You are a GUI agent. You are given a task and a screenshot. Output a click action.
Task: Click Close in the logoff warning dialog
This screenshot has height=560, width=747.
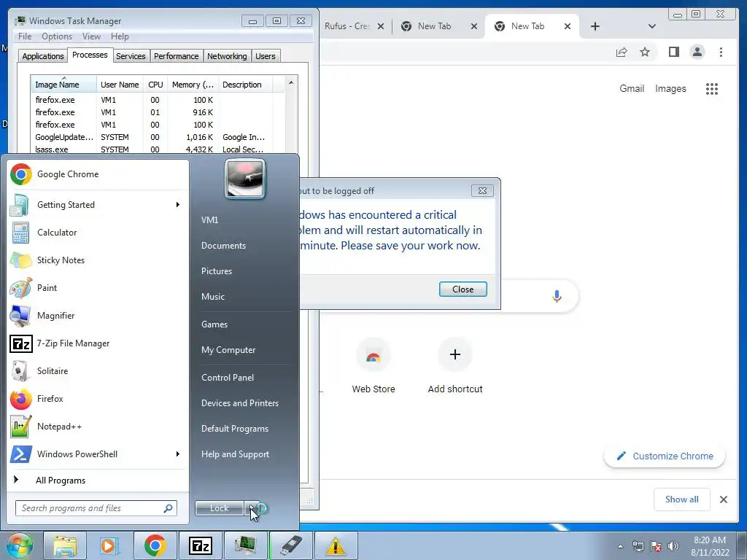click(x=462, y=289)
